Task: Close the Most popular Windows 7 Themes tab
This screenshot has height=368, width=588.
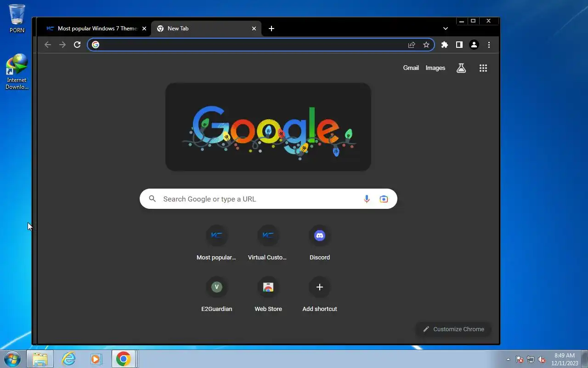Action: [x=144, y=29]
